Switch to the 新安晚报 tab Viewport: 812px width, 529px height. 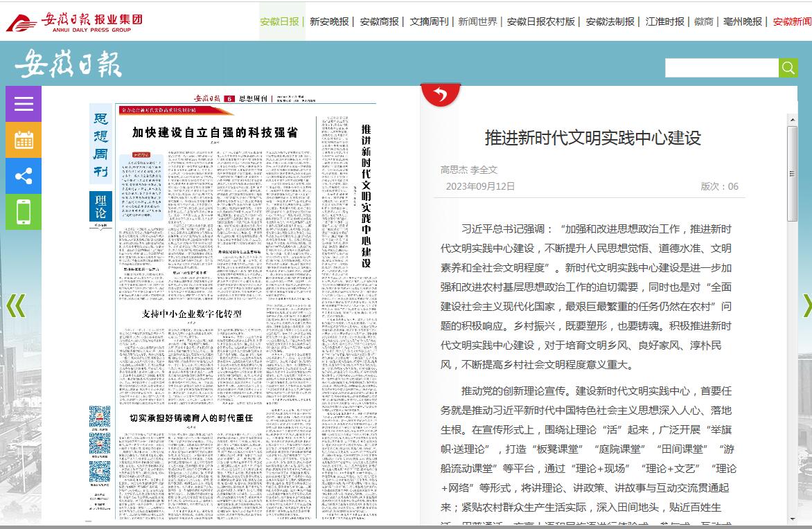pos(329,21)
